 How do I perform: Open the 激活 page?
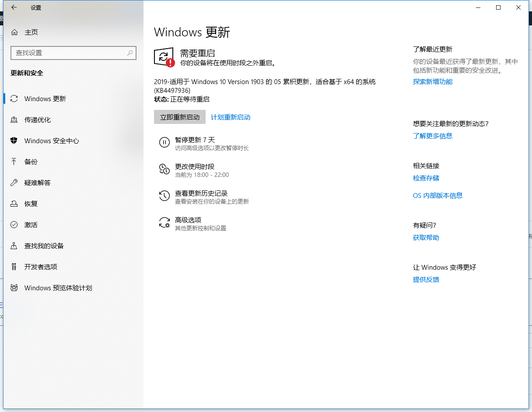point(73,225)
